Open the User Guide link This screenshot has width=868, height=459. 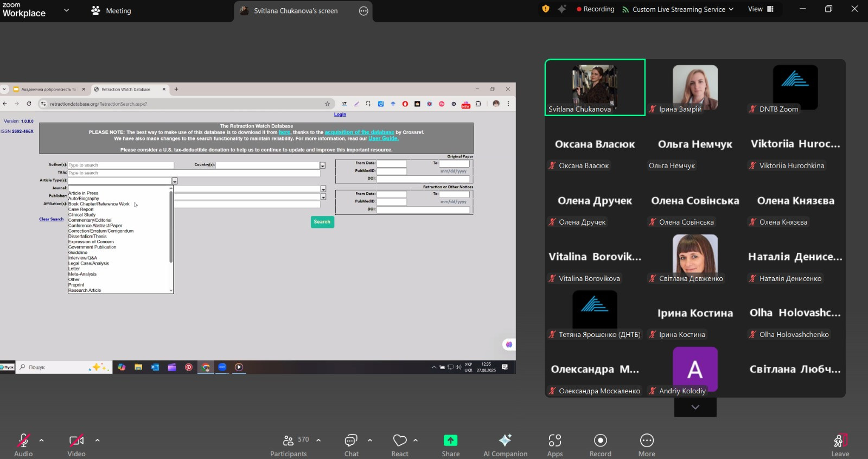click(x=384, y=138)
